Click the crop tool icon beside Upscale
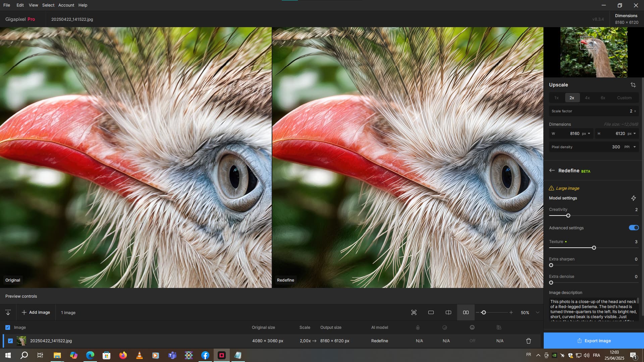Screen dimensions: 644x362 (633, 85)
